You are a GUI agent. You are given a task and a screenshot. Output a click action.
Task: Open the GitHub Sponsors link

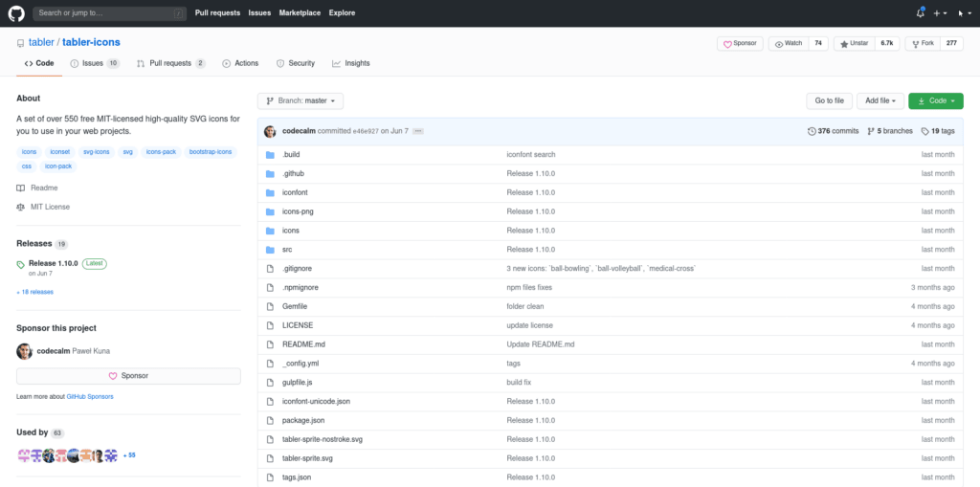90,396
